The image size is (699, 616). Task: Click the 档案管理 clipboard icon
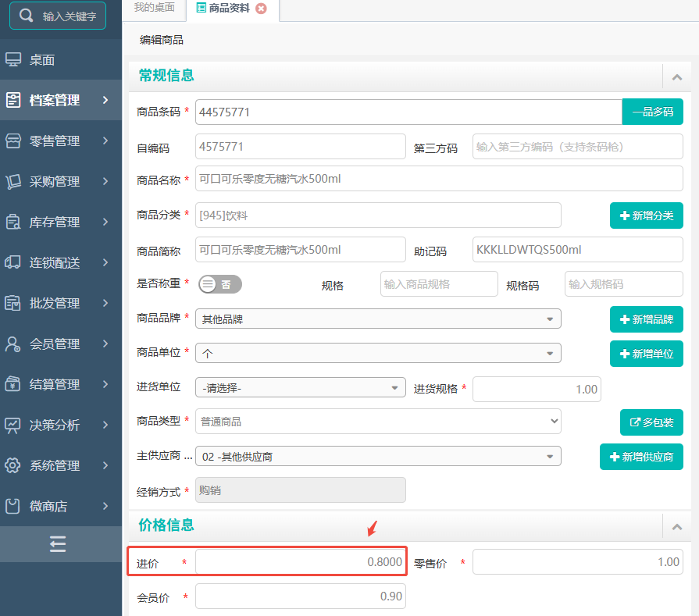(x=13, y=100)
